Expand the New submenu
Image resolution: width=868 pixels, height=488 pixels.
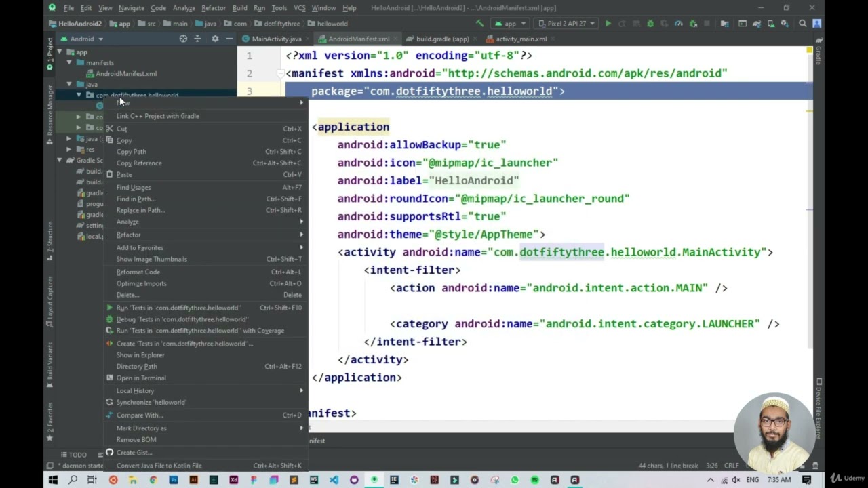pos(206,103)
